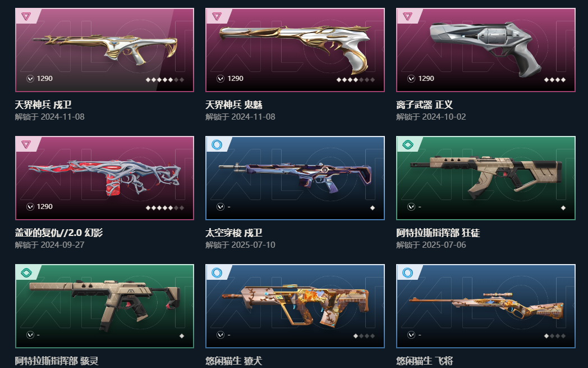Click level diamonds on 盖亚的复仇//2.0 幻影 card

pyautogui.click(x=164, y=208)
